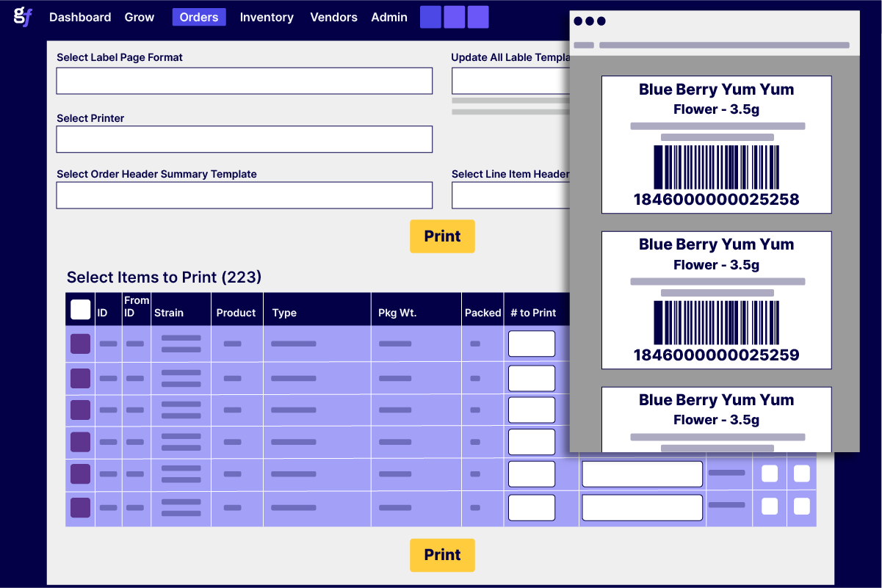Click the lower Print button below the table
The height and width of the screenshot is (588, 882).
442,555
